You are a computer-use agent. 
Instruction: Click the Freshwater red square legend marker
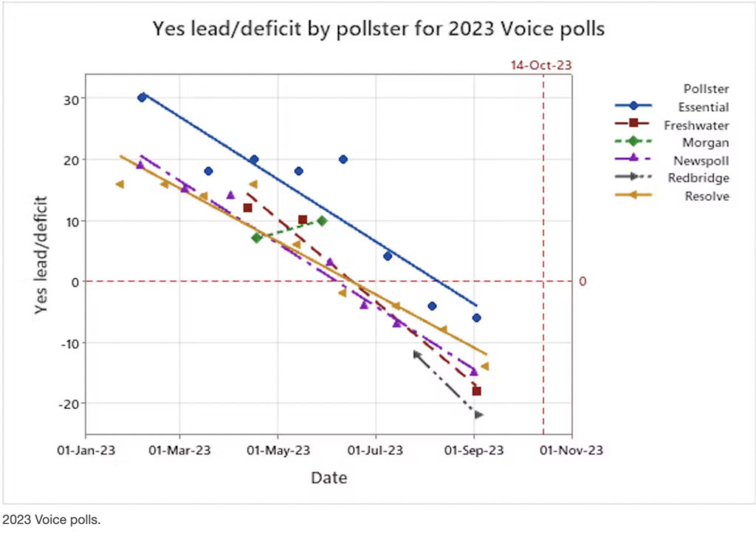(634, 125)
